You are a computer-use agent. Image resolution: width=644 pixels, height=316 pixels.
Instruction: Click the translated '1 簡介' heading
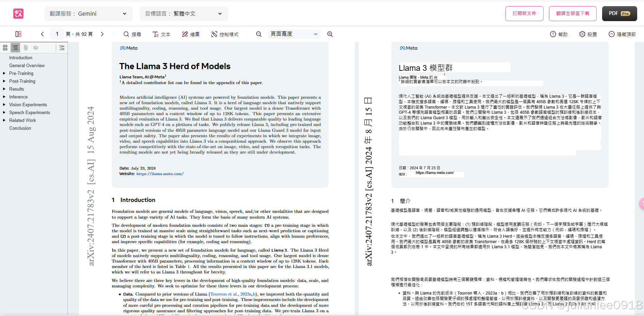pyautogui.click(x=401, y=201)
